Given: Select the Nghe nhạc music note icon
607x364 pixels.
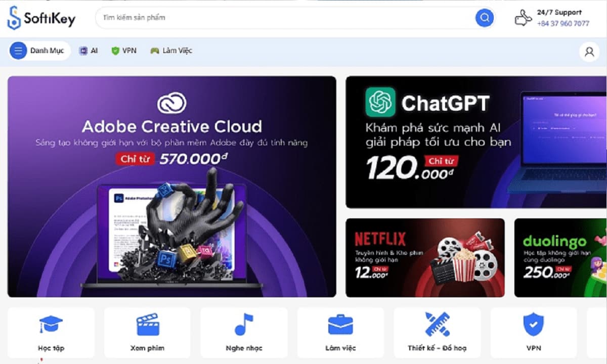Looking at the screenshot, I should (244, 325).
